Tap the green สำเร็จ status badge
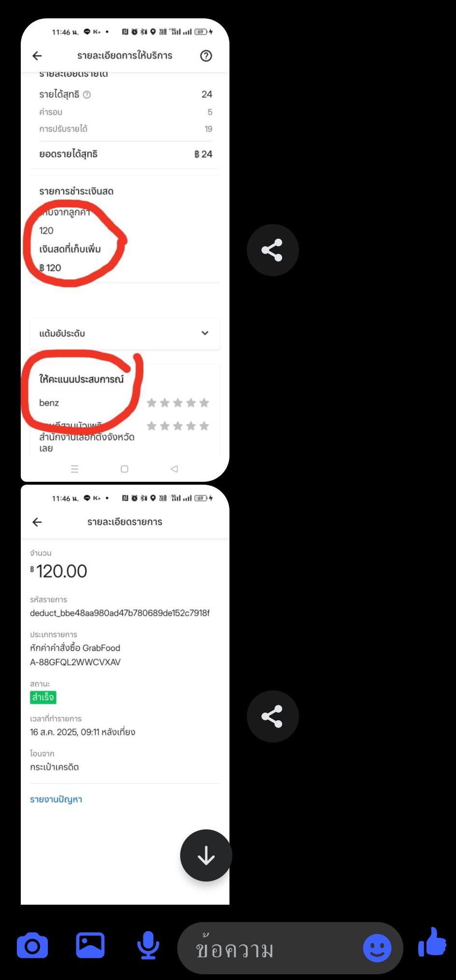456x980 pixels. click(43, 697)
